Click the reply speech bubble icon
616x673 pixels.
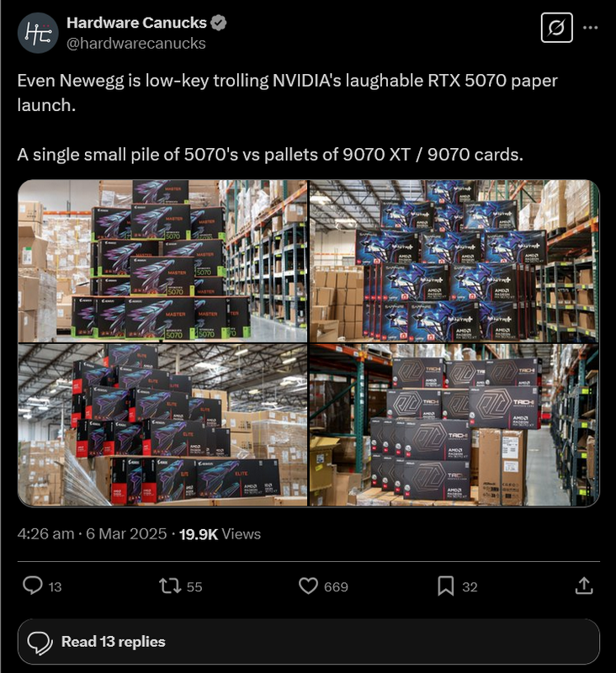[33, 586]
